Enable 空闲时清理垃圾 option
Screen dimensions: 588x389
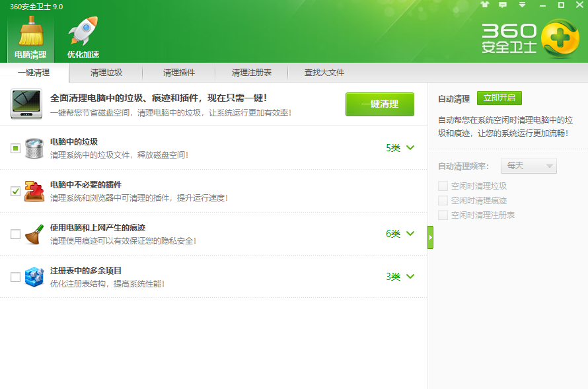(x=443, y=186)
